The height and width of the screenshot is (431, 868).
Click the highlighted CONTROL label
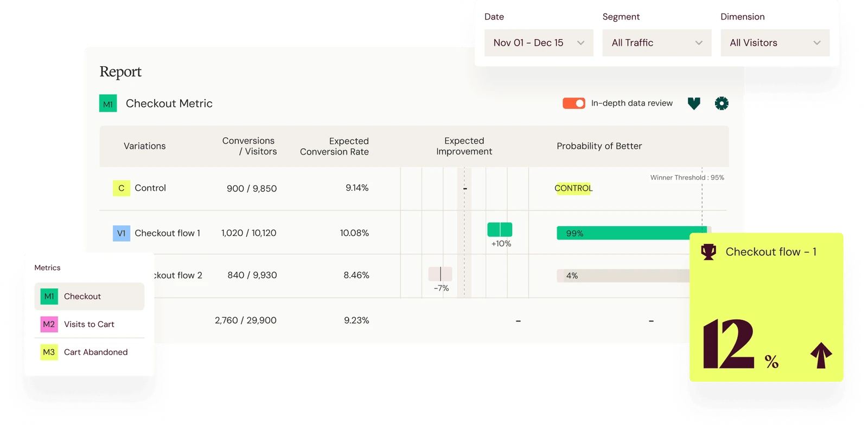tap(573, 188)
